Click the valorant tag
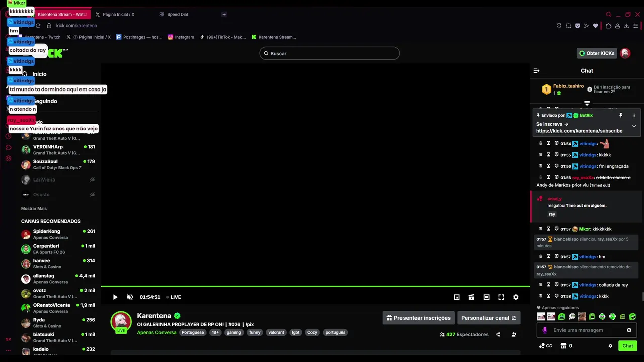Screen dimensions: 644x362 point(276,332)
